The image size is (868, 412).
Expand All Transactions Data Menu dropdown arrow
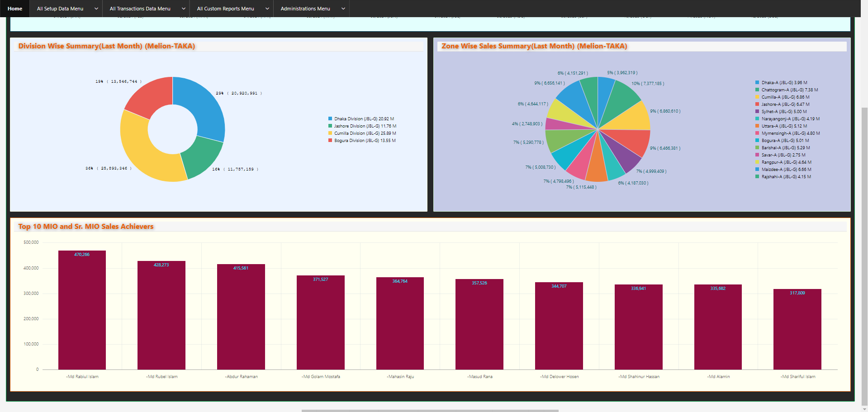(183, 9)
